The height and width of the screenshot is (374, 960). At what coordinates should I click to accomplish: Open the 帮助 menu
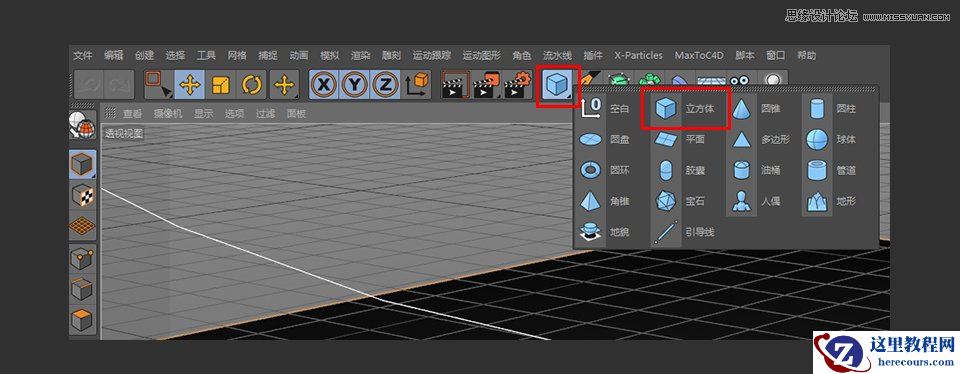click(807, 55)
